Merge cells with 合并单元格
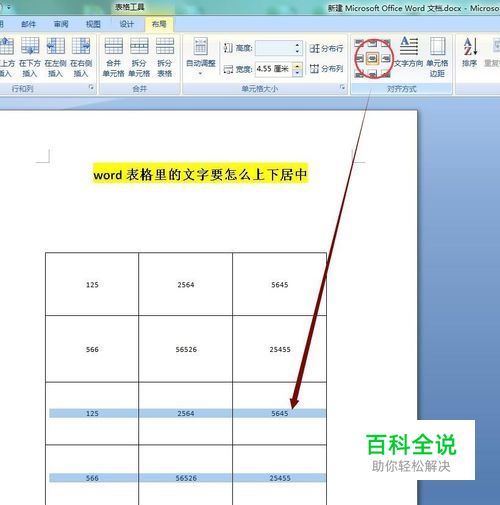This screenshot has width=500, height=505. point(113,57)
